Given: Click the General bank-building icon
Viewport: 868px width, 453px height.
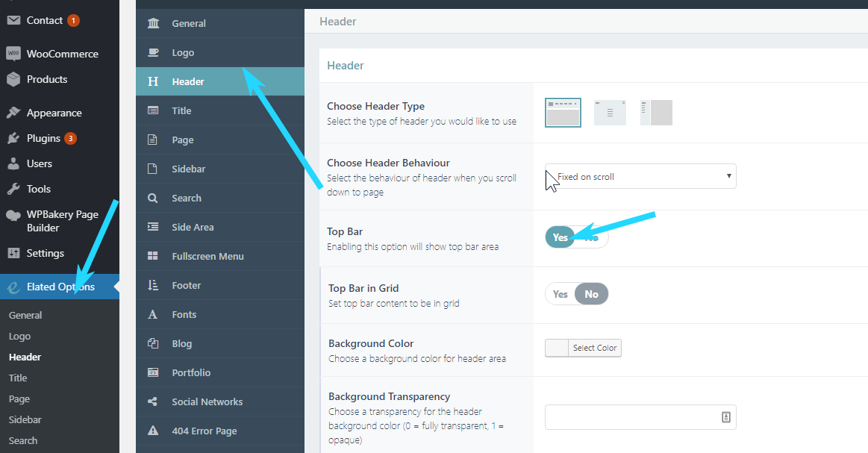Looking at the screenshot, I should (153, 23).
